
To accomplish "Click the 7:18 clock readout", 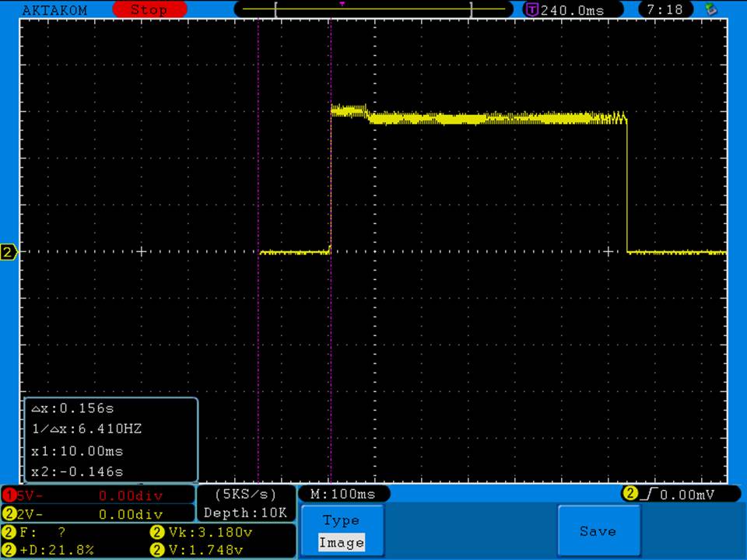I will tap(665, 9).
